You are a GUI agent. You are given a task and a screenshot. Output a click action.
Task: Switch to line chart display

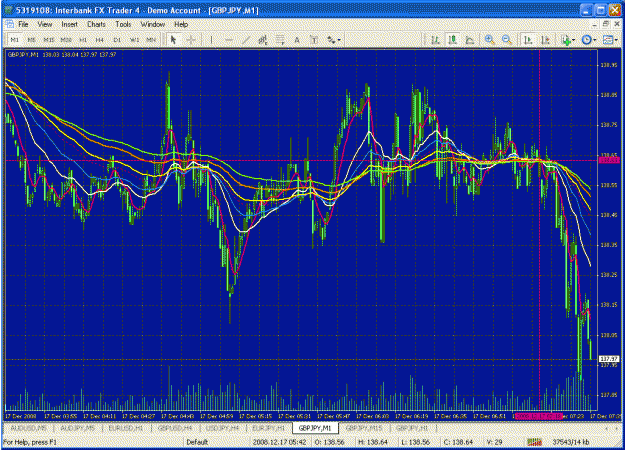point(470,39)
